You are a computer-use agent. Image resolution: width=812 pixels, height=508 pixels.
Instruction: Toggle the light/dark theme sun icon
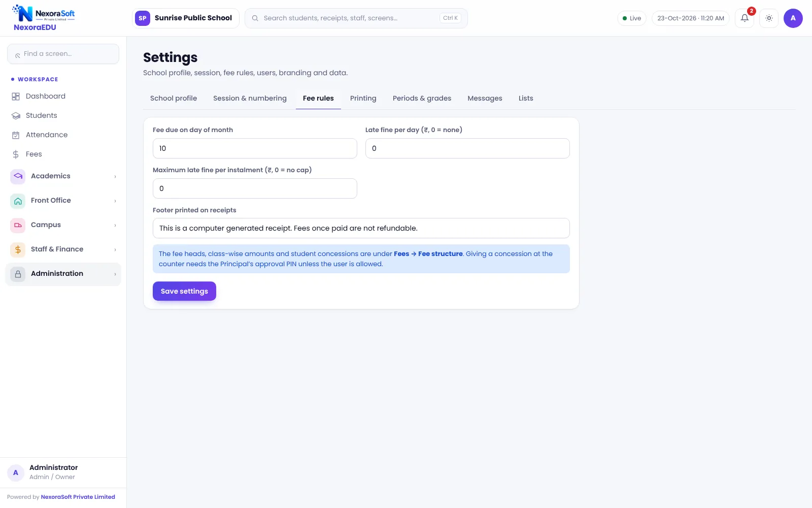[769, 18]
